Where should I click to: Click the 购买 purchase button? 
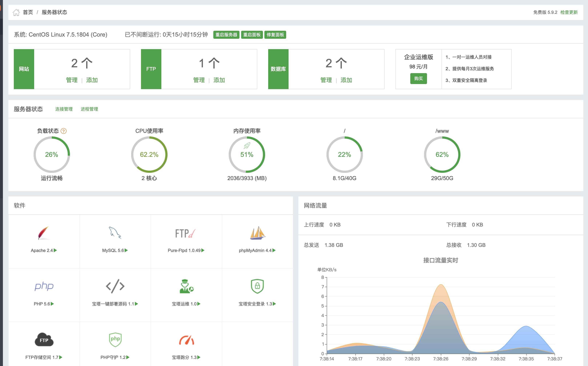pyautogui.click(x=418, y=79)
